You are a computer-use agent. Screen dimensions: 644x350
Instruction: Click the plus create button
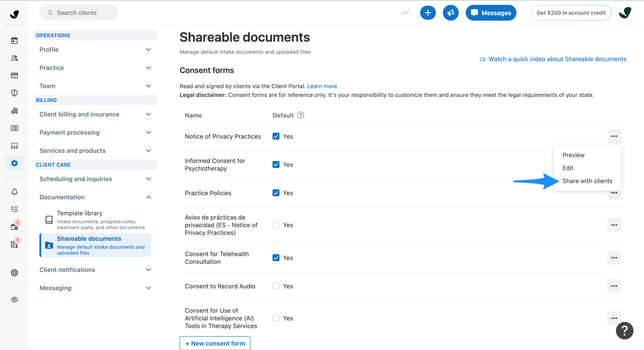[428, 13]
